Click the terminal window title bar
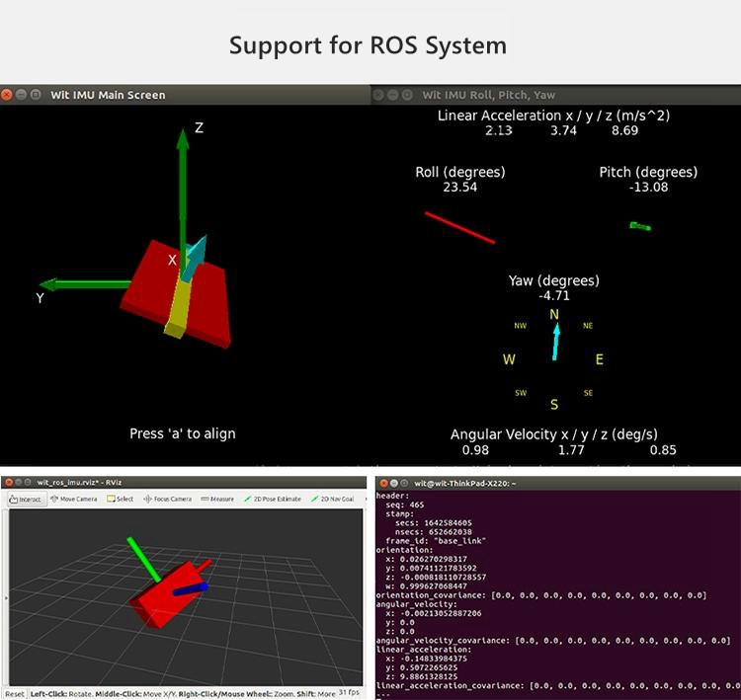The width and height of the screenshot is (741, 700). (x=553, y=483)
